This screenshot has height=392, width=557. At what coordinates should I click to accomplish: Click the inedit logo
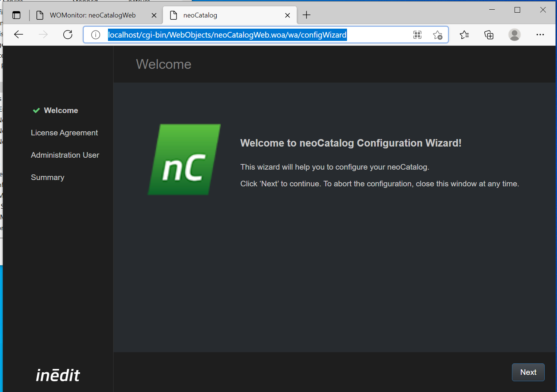point(58,375)
